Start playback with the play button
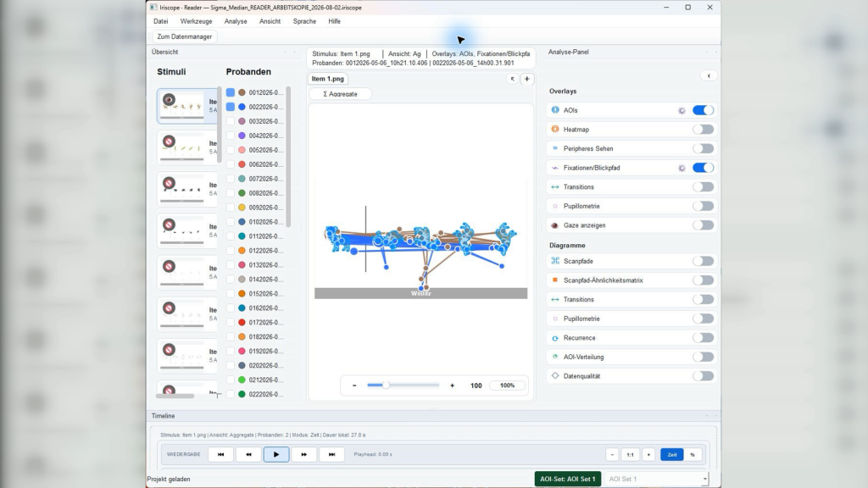Image resolution: width=868 pixels, height=488 pixels. click(x=276, y=454)
